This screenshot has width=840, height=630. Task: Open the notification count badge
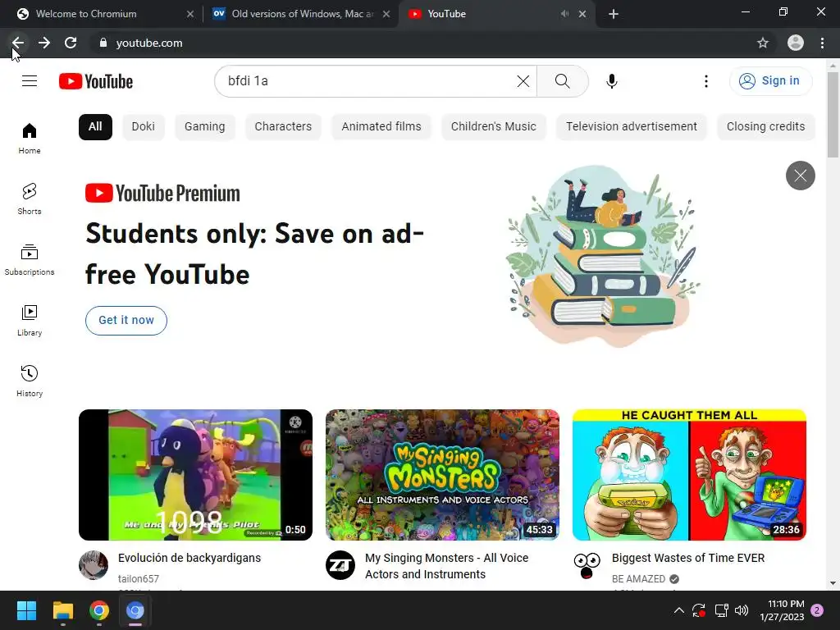817,610
